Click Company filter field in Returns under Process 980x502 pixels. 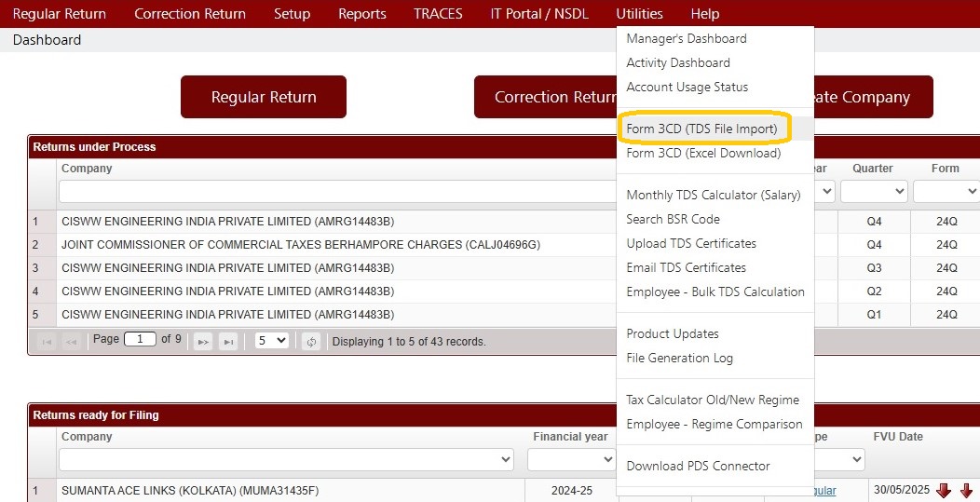(337, 191)
